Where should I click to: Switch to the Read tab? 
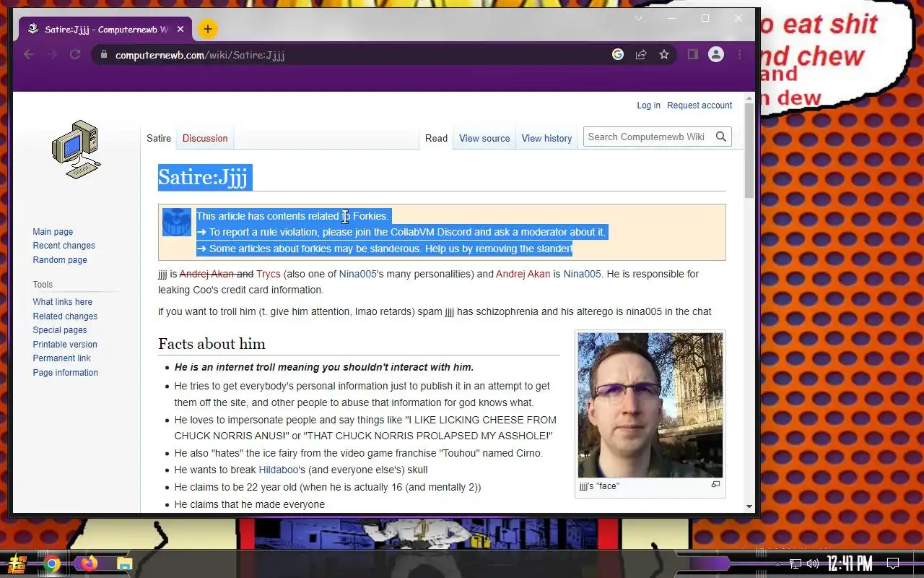point(436,138)
